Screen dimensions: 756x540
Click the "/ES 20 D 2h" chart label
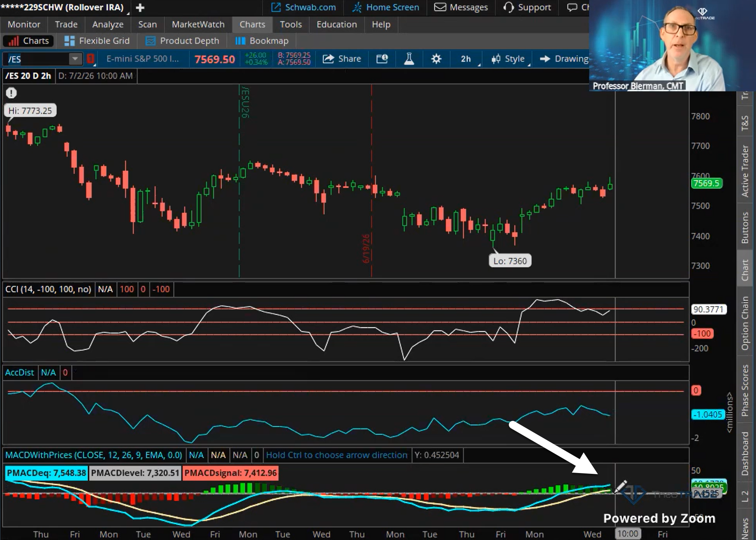click(28, 76)
